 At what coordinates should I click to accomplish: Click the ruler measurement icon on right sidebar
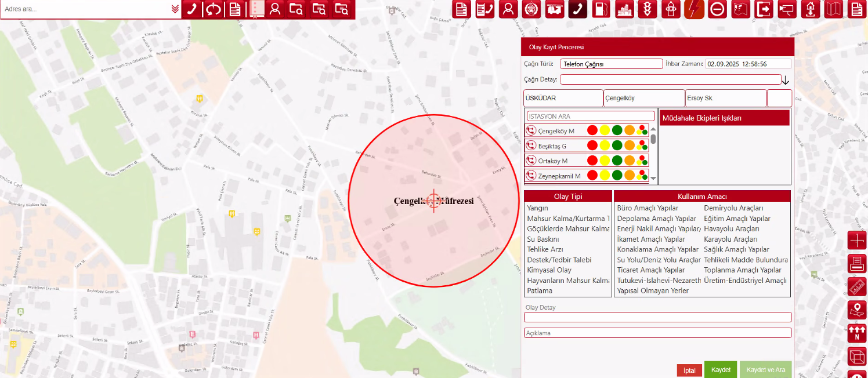857,287
